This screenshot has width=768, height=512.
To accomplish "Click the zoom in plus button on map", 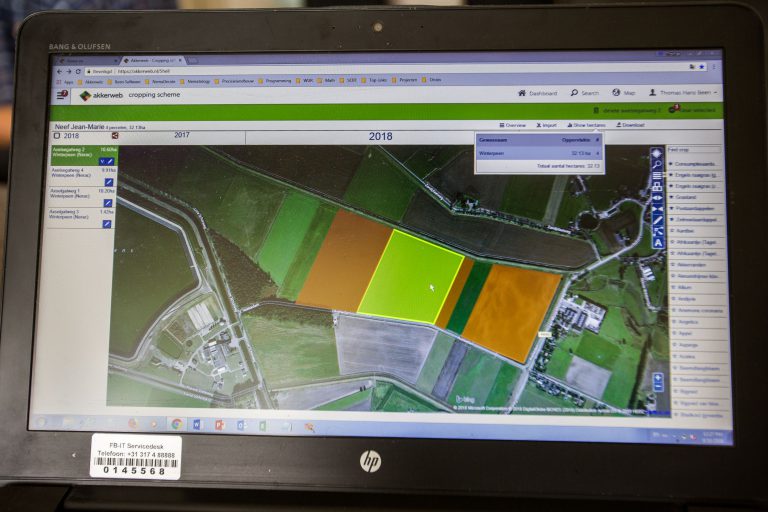I will click(x=657, y=377).
